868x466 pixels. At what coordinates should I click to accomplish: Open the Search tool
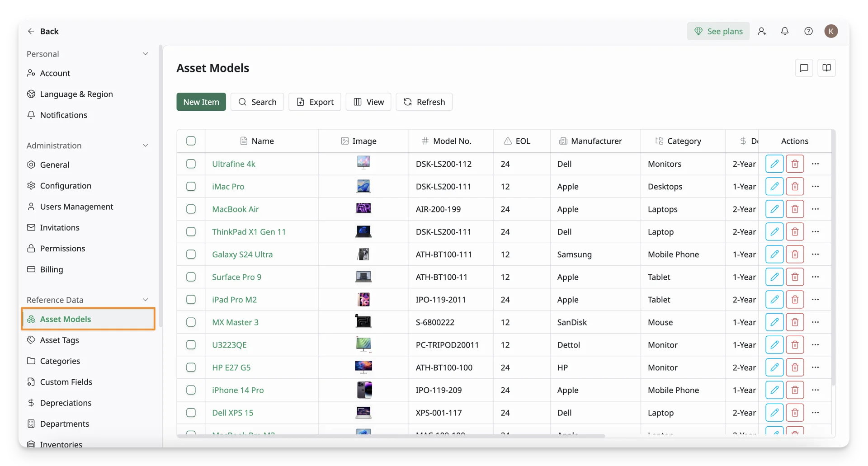257,102
